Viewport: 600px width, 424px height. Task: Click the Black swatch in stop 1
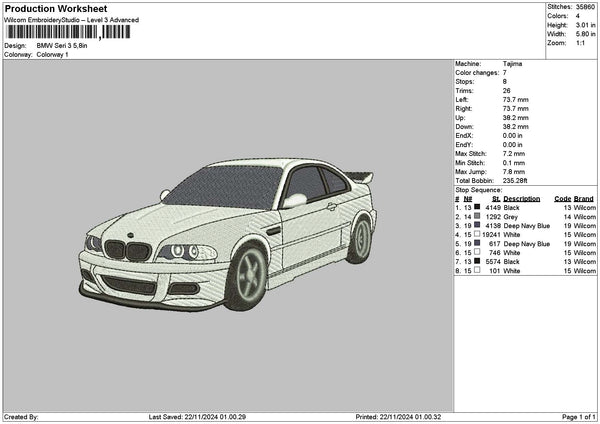477,207
